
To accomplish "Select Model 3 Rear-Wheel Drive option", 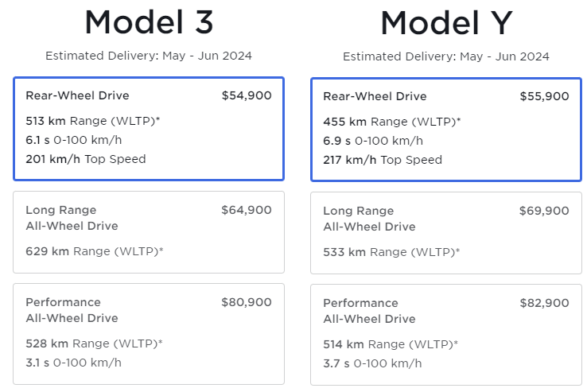I will tap(149, 128).
